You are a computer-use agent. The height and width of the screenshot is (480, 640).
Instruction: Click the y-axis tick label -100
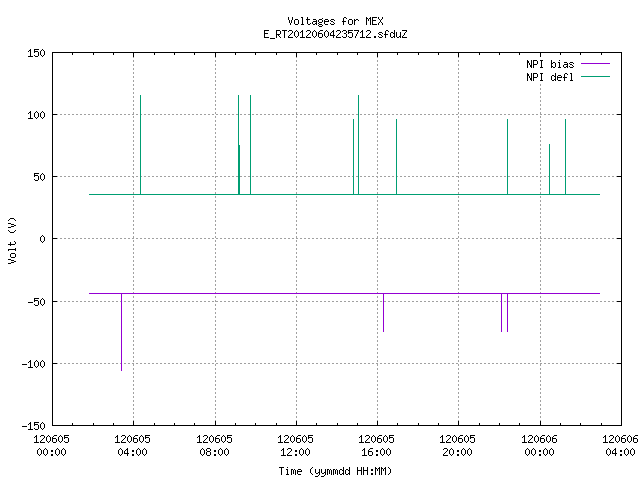(x=33, y=364)
